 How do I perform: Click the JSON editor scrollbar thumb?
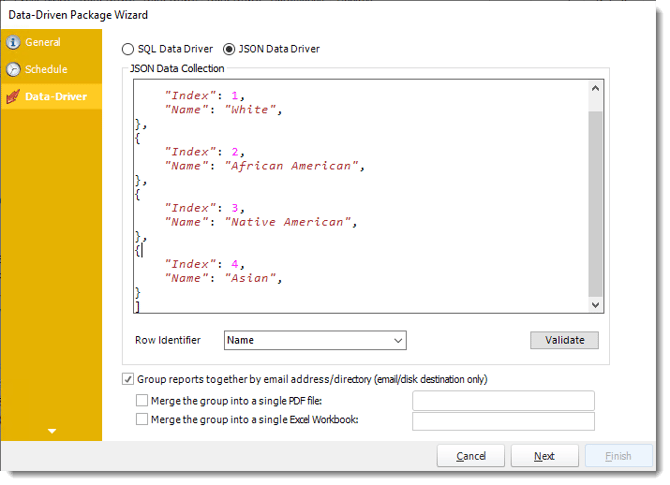595,204
